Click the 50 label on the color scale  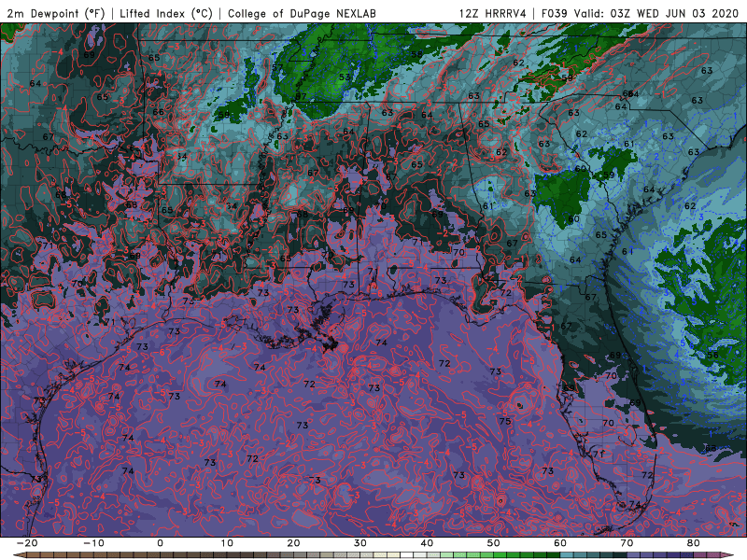(x=494, y=543)
